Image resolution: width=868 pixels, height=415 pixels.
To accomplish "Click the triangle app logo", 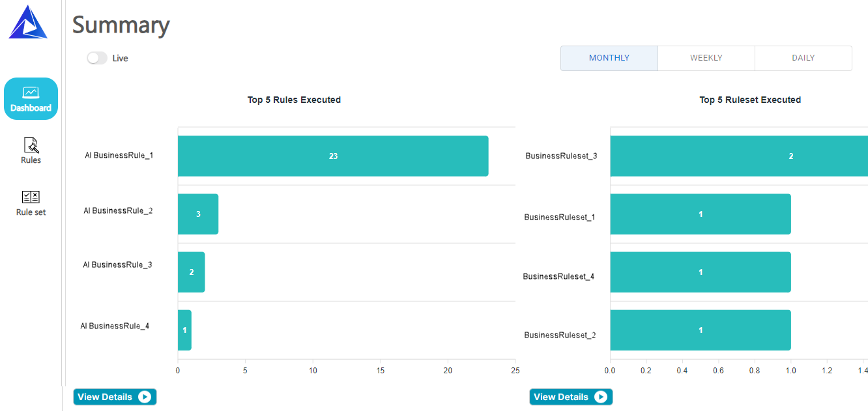I will (28, 23).
